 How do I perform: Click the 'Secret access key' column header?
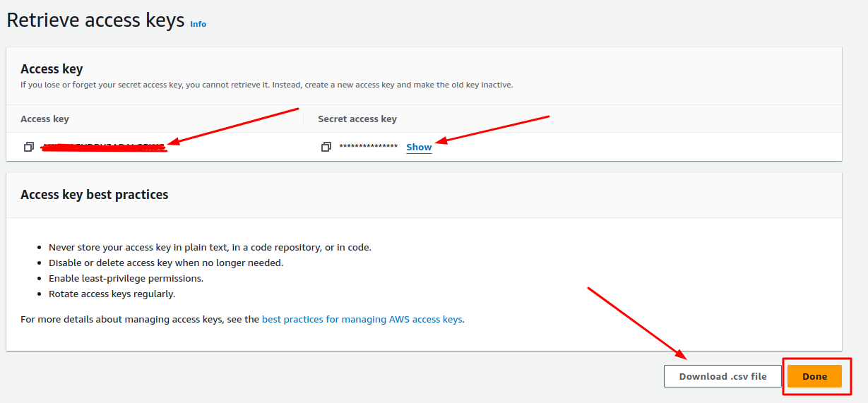[x=357, y=119]
